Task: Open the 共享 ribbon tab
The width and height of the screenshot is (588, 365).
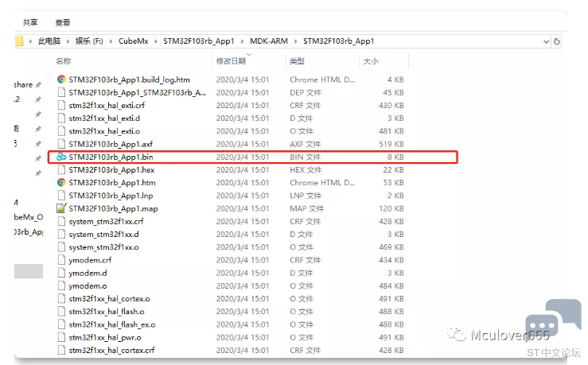Action: tap(30, 22)
